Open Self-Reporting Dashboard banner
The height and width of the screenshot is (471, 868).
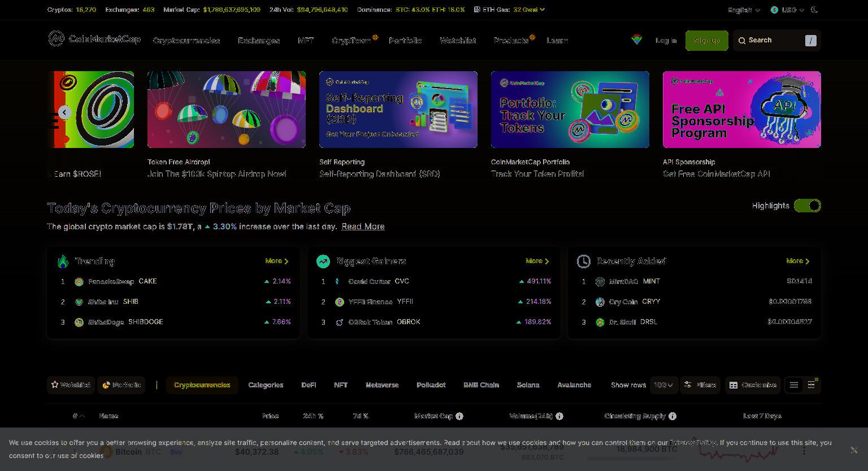pyautogui.click(x=398, y=110)
